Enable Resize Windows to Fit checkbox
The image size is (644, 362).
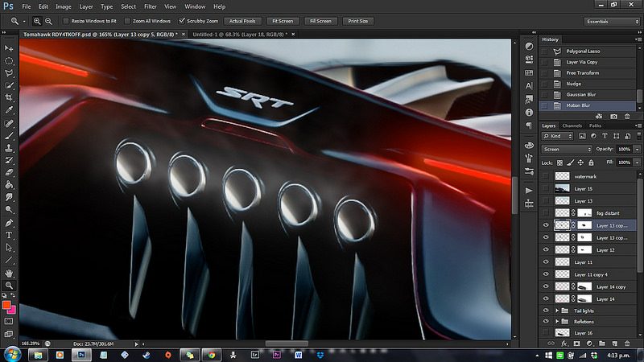[x=66, y=21]
